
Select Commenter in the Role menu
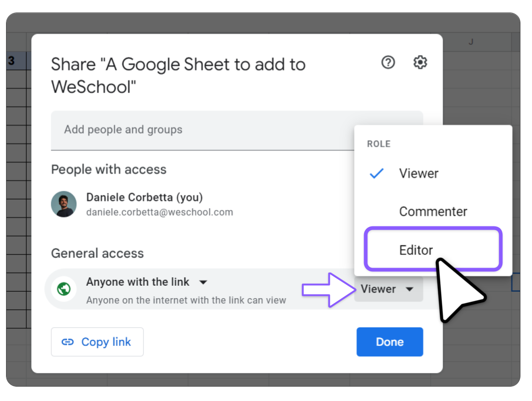coord(433,212)
